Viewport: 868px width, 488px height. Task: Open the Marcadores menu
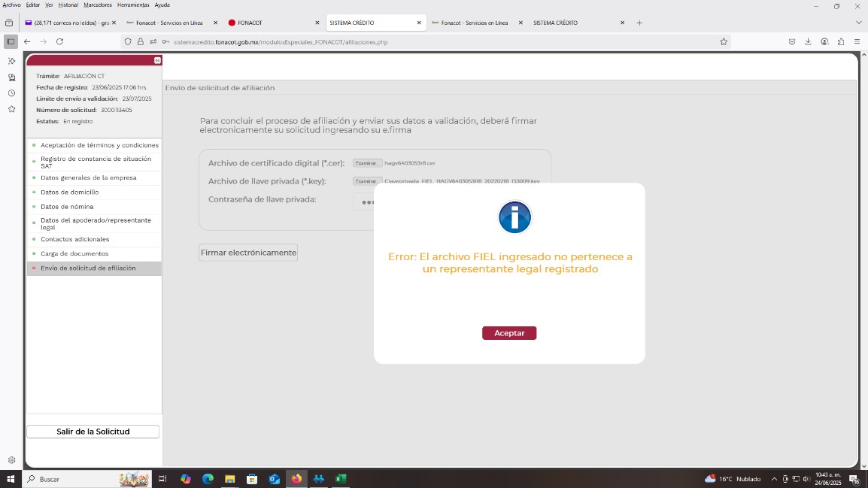(x=98, y=5)
